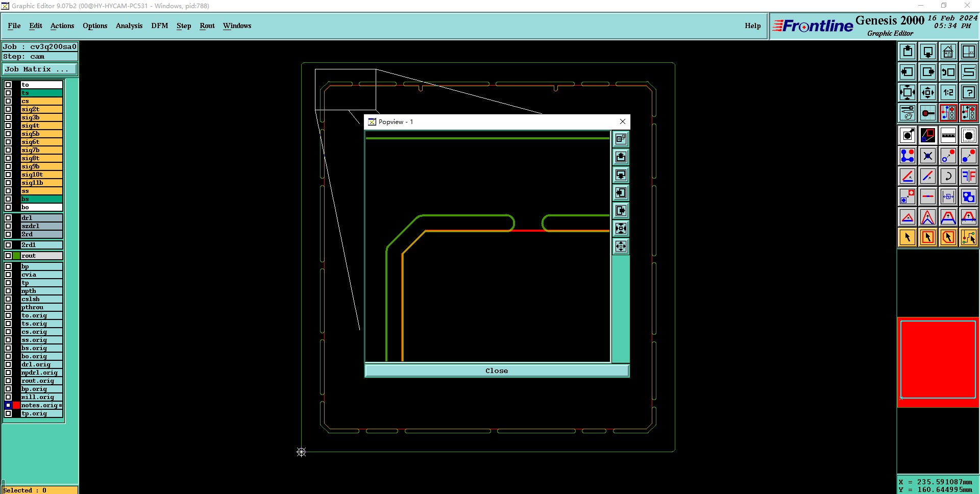This screenshot has height=494, width=980.
Task: Select the overlapping blue shapes tool
Action: click(969, 196)
